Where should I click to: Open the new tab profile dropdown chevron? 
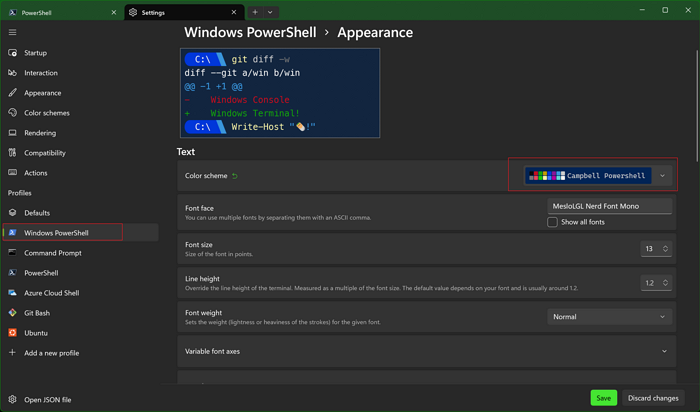[x=270, y=12]
